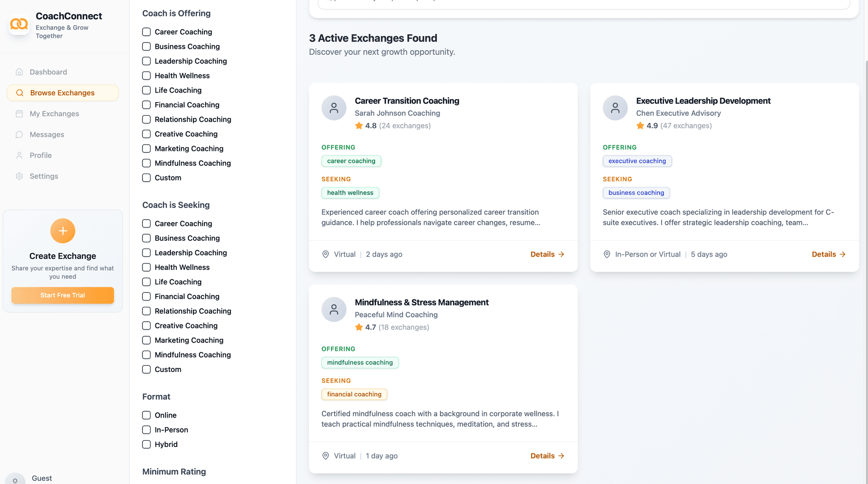Click Chen Executive Advisory avatar icon
The height and width of the screenshot is (484, 868).
[x=615, y=108]
